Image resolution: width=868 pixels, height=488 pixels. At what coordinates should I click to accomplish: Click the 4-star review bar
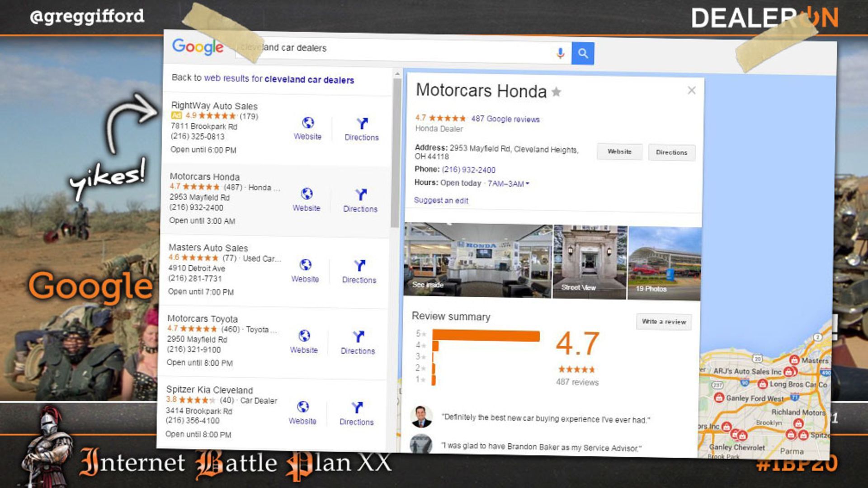[x=435, y=346]
